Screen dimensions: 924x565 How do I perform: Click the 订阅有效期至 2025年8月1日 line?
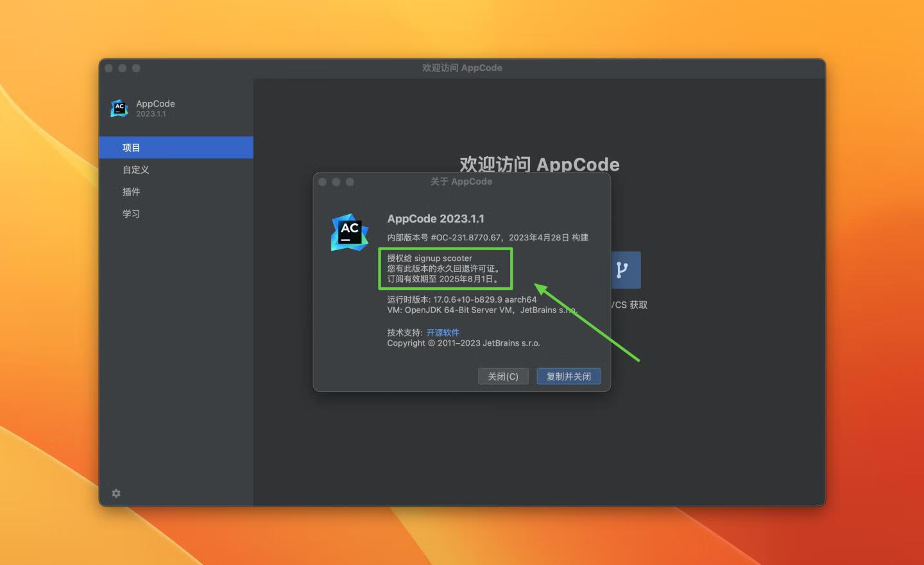coord(443,279)
